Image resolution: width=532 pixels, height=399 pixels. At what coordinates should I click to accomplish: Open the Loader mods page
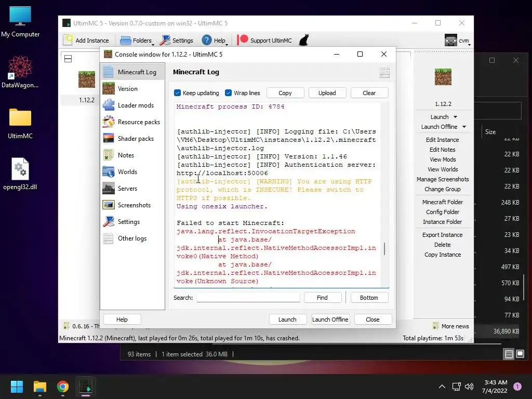click(x=132, y=105)
